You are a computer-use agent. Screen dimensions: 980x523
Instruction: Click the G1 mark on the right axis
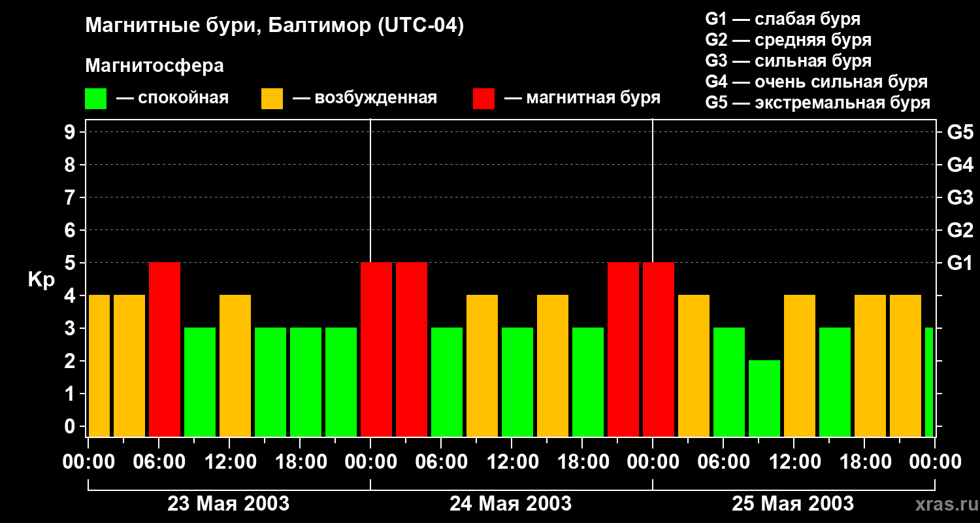(960, 263)
